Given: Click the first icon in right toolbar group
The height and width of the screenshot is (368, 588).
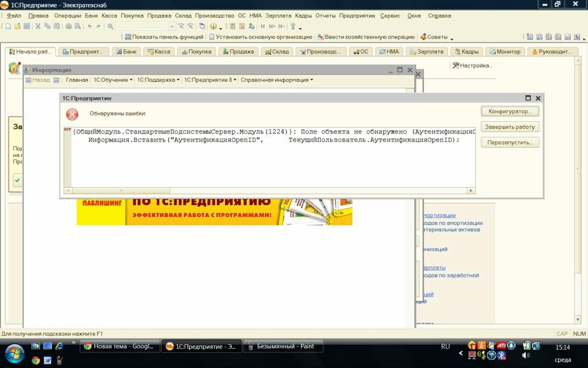Looking at the screenshot, I should point(530,37).
